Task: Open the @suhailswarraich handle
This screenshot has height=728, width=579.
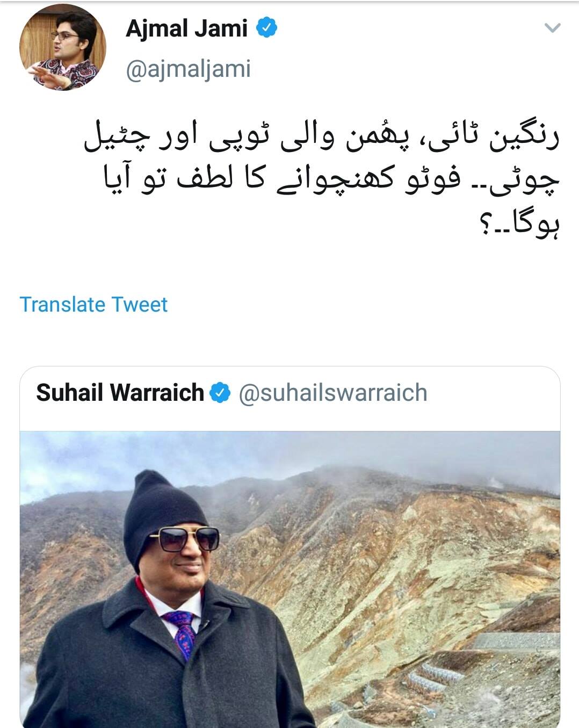Action: [332, 393]
